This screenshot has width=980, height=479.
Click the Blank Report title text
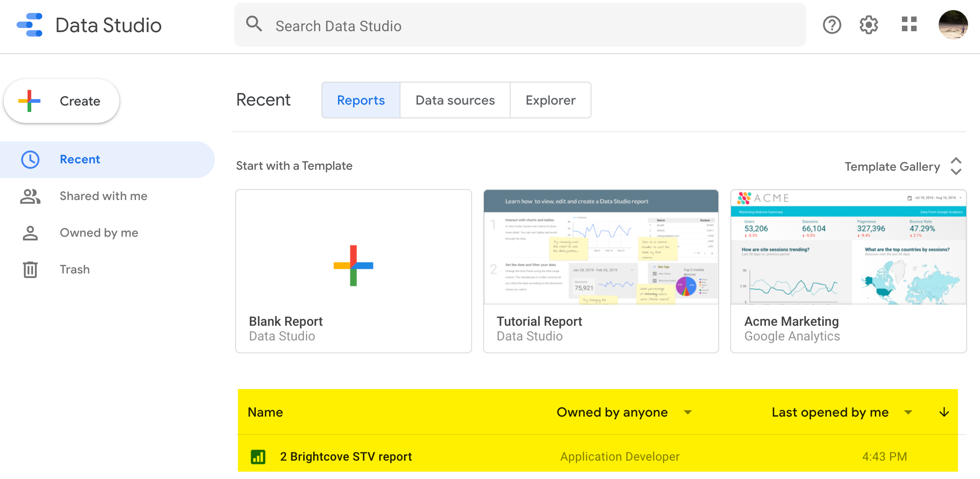[x=286, y=321]
